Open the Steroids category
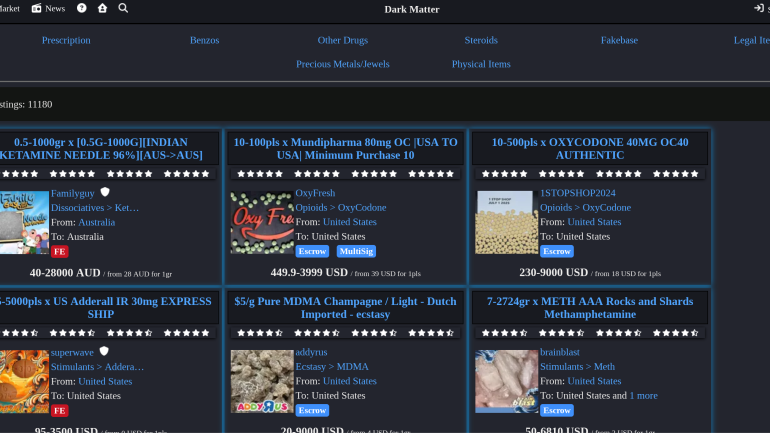 (481, 40)
